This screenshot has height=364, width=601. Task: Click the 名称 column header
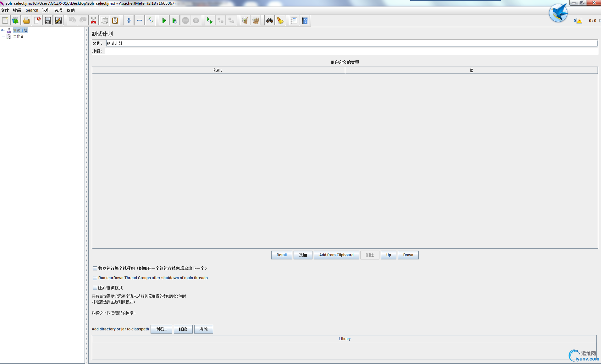click(x=218, y=70)
